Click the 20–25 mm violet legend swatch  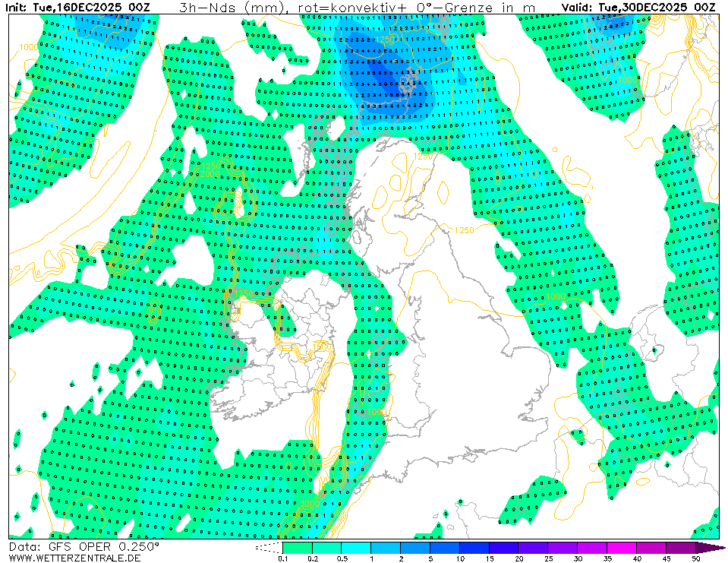click(x=533, y=547)
